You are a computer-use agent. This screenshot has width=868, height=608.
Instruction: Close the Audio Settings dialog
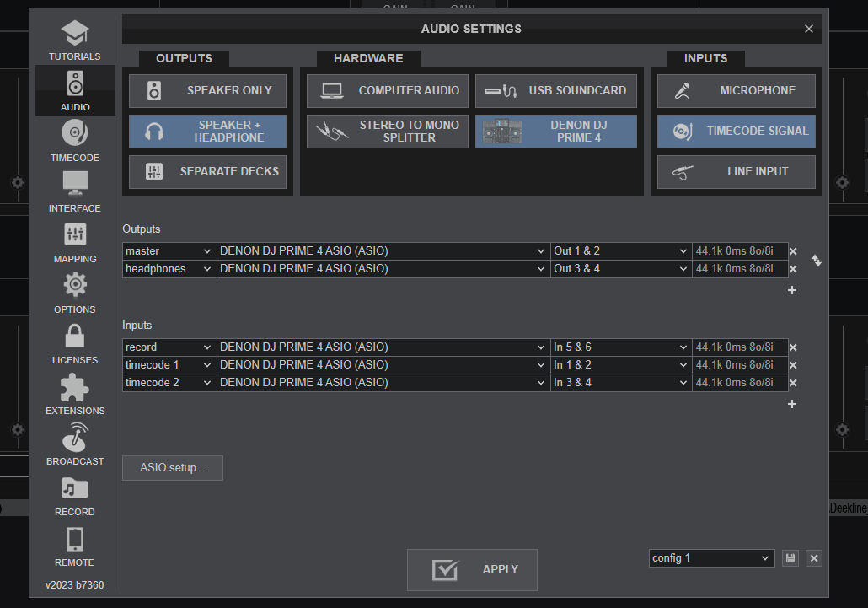pos(809,29)
